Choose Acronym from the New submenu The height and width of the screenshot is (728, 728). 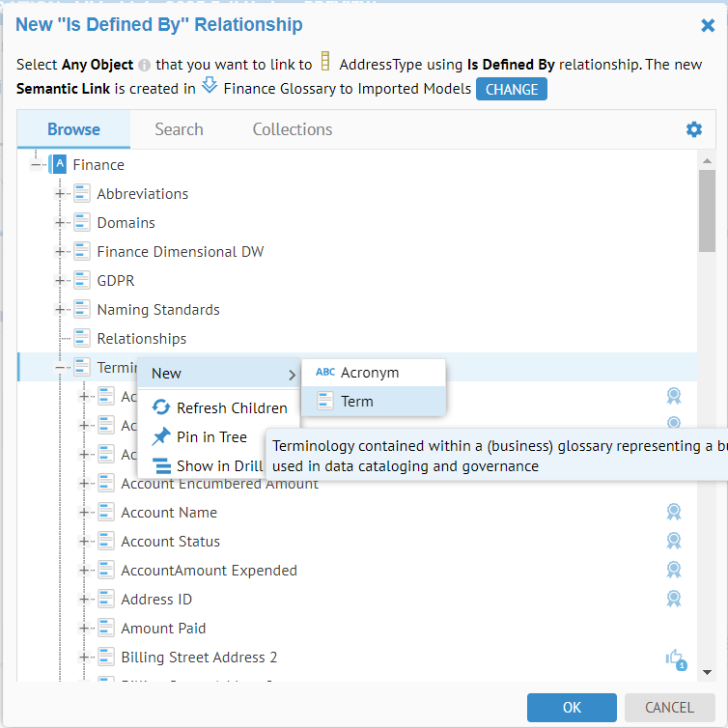click(369, 373)
